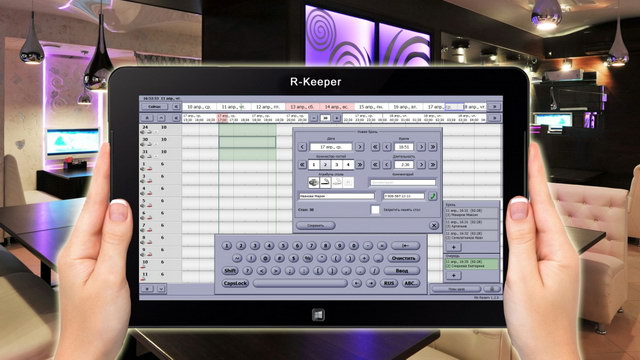Select 2 guests in guest count
Image resolution: width=640 pixels, height=360 pixels.
(325, 164)
